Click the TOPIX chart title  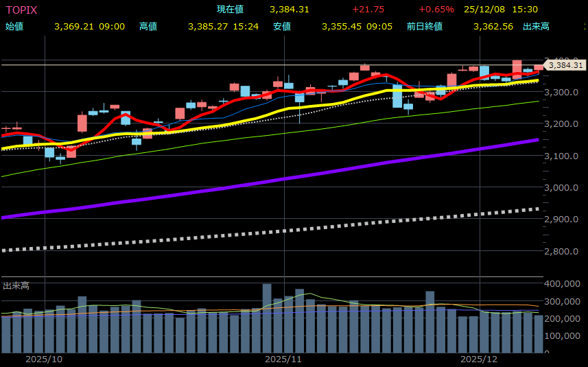pyautogui.click(x=21, y=10)
